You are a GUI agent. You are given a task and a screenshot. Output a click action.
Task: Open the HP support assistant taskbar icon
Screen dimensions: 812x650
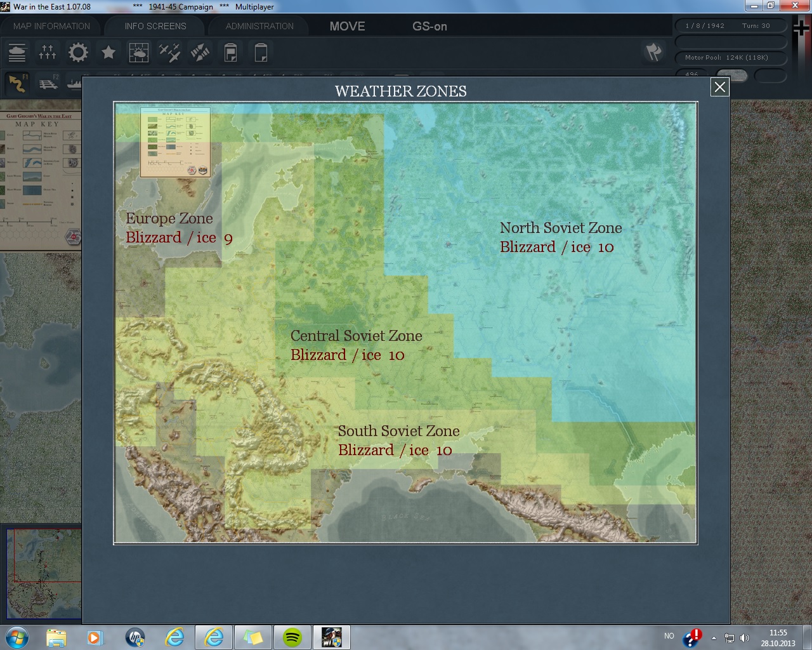135,637
